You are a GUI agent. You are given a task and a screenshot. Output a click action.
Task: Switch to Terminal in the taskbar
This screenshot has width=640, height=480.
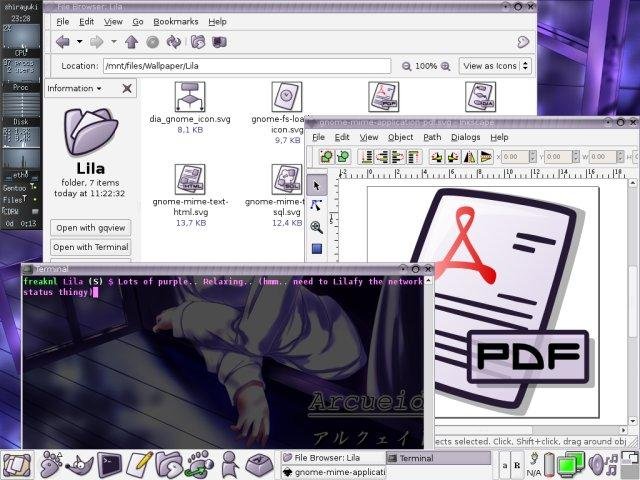click(438, 458)
